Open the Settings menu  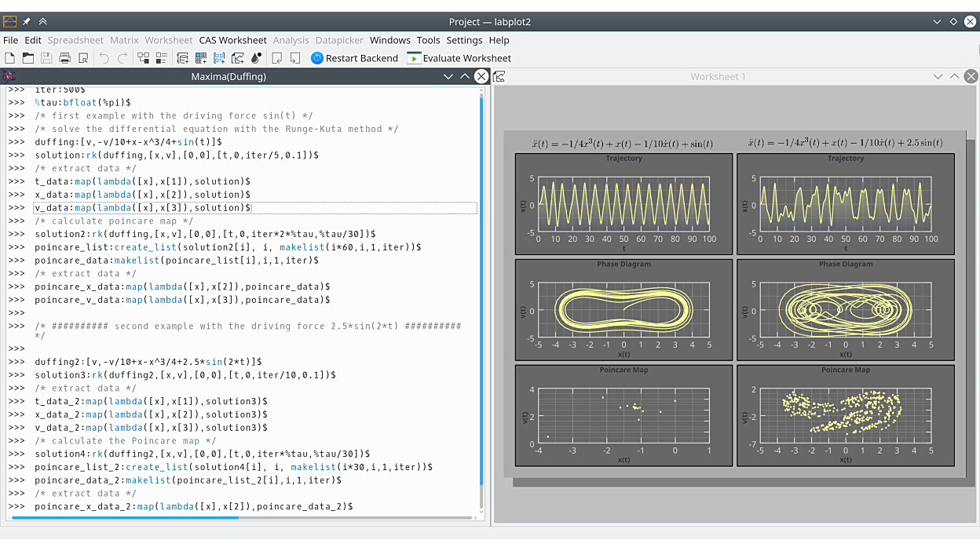point(464,40)
